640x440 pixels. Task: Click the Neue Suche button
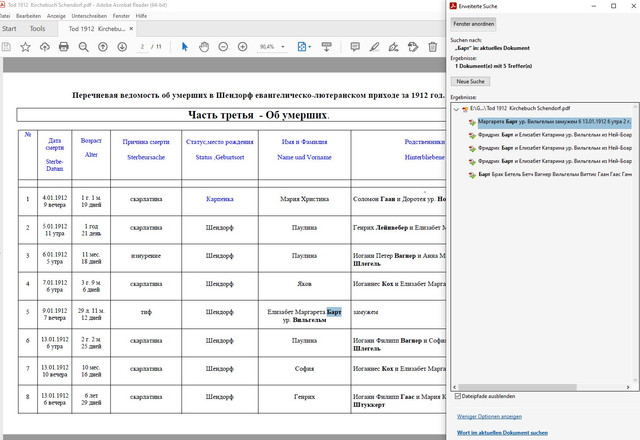pos(470,82)
